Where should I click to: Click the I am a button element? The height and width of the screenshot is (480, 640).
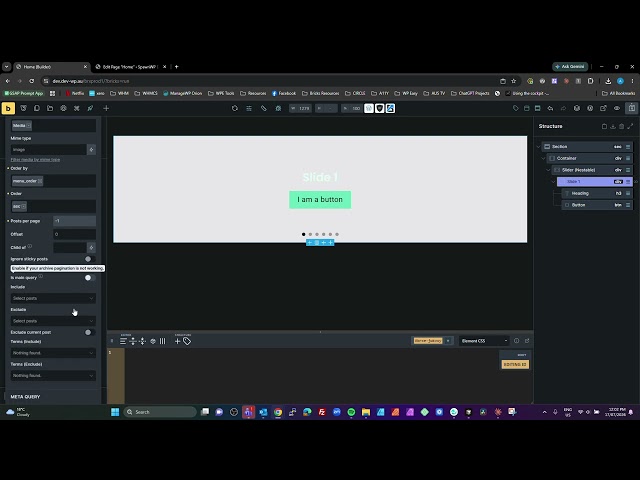(x=320, y=200)
